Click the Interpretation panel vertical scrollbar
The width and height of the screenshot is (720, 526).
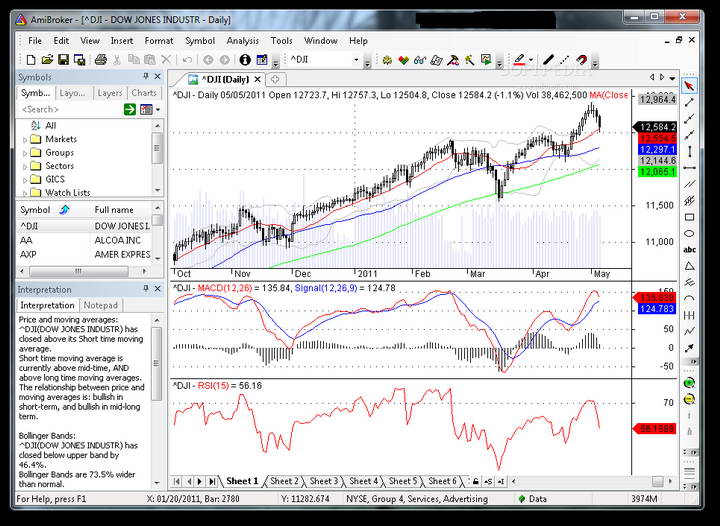(x=157, y=402)
